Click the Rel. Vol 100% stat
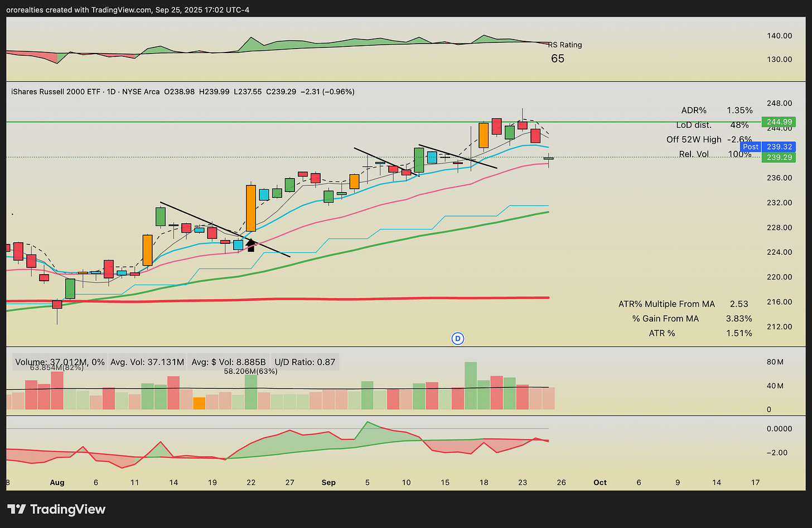Image resolution: width=812 pixels, height=528 pixels. click(x=716, y=154)
